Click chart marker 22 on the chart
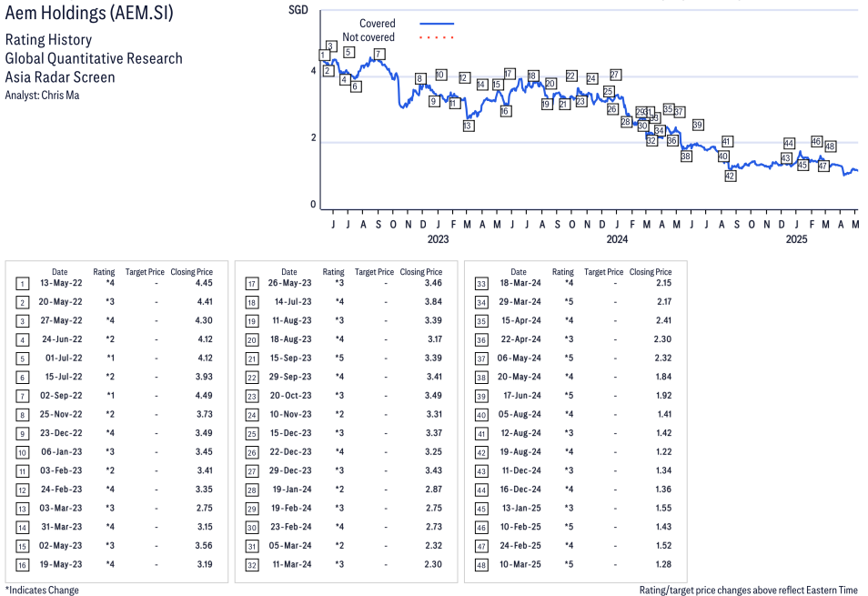Screen dimensions: 868x596 [571, 76]
